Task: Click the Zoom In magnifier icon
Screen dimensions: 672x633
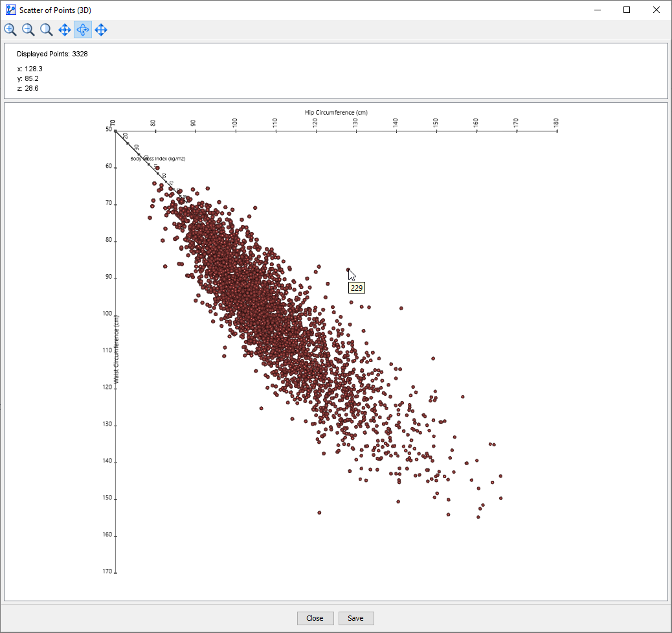Action: [10, 30]
